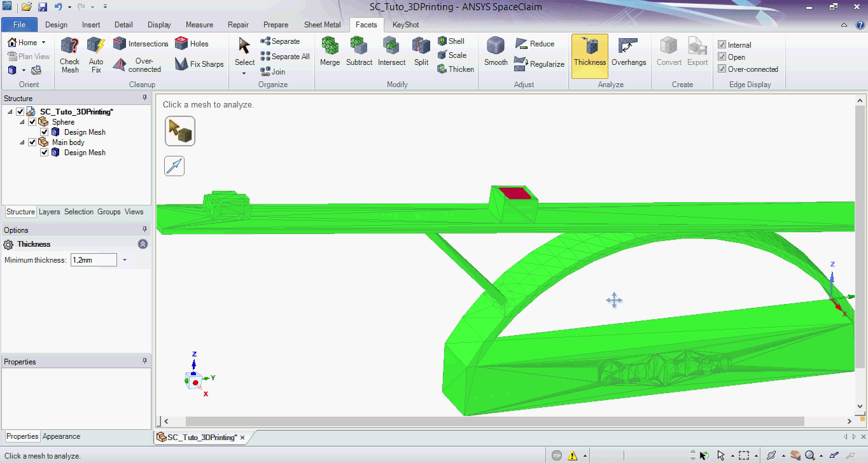This screenshot has height=463, width=868.
Task: Select the Split facets tool
Action: [x=421, y=47]
